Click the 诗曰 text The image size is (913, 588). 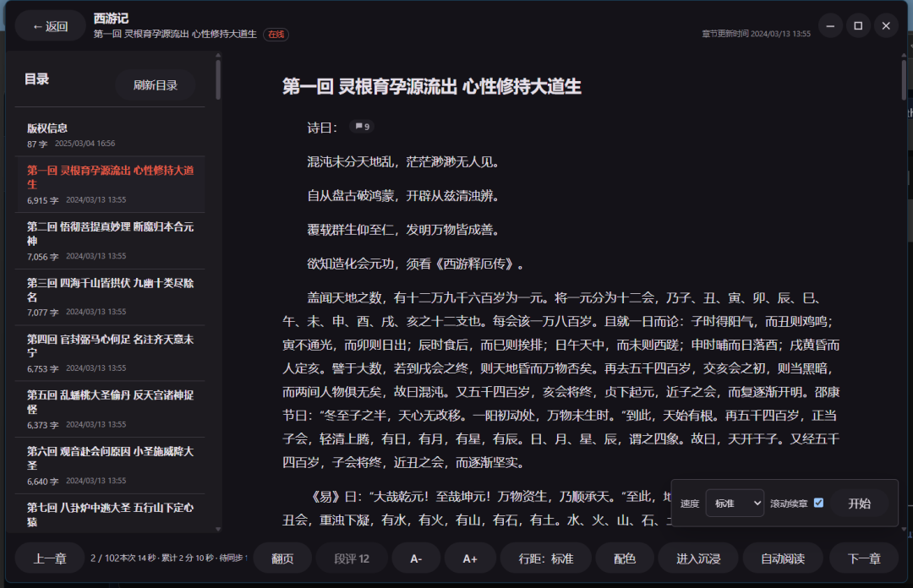[x=322, y=128]
